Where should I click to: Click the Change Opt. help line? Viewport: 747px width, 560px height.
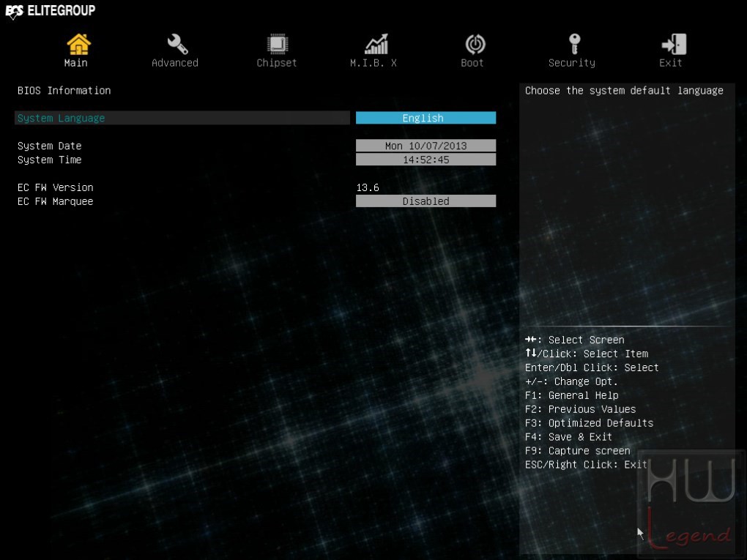(x=571, y=381)
